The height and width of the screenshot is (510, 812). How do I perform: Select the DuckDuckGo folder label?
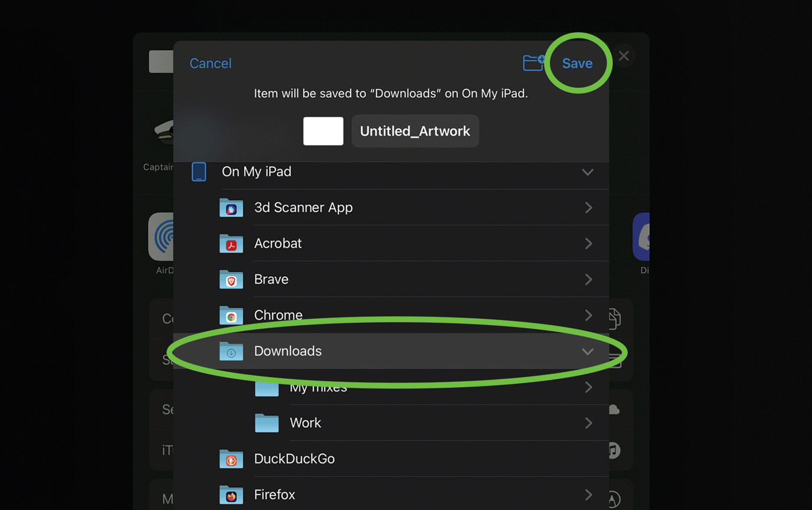(x=294, y=459)
